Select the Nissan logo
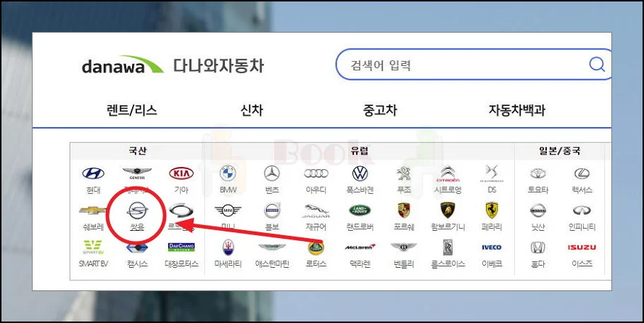This screenshot has height=323, width=644. [538, 210]
